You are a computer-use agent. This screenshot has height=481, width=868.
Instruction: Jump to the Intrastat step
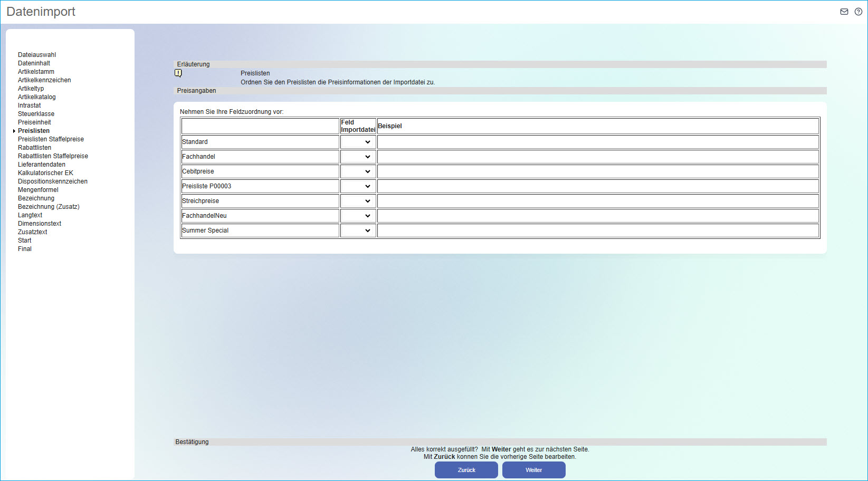click(x=29, y=105)
